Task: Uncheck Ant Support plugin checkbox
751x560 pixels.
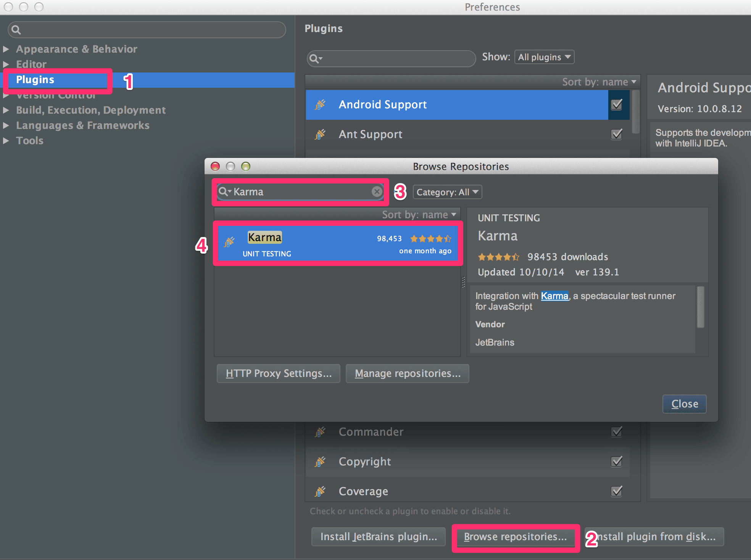Action: 617,134
